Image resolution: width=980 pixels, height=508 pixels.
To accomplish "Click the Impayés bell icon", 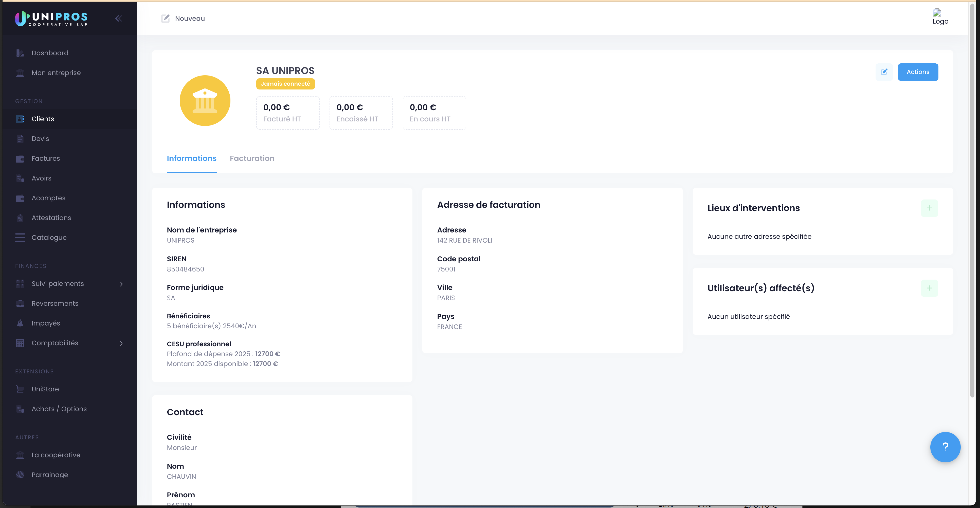I will coord(20,323).
